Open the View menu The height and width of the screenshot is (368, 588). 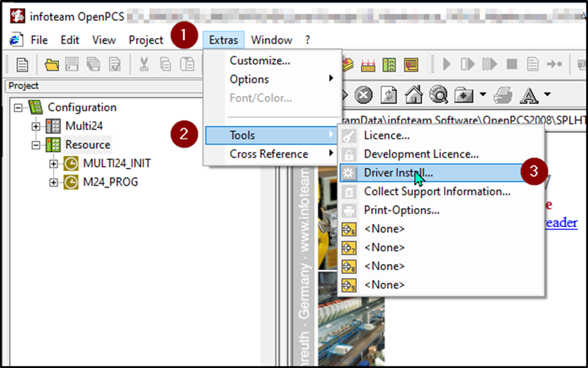[104, 39]
